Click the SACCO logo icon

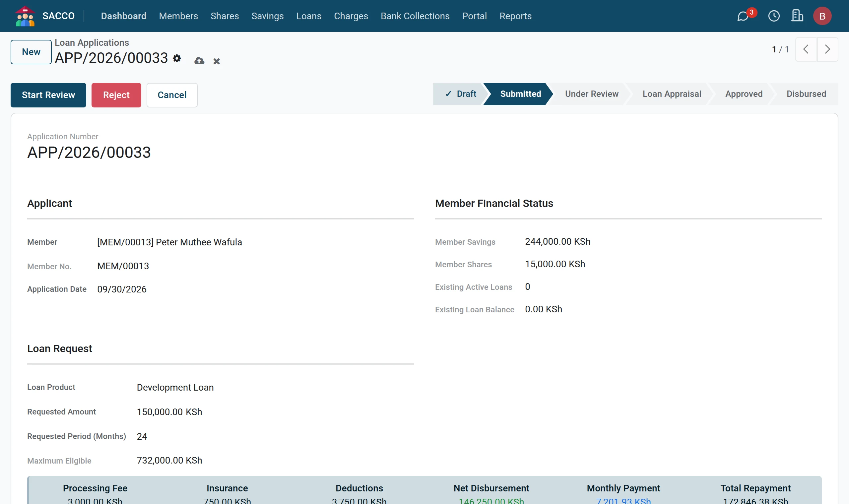[25, 16]
